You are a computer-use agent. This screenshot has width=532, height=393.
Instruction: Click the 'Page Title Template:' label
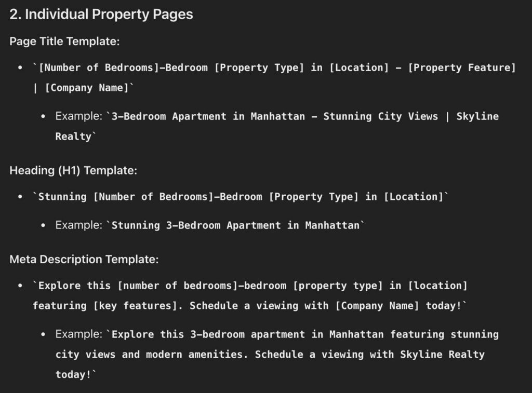pyautogui.click(x=64, y=42)
